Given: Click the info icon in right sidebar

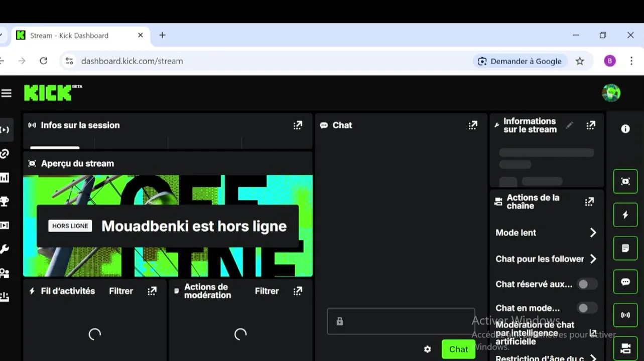Looking at the screenshot, I should coord(625,129).
